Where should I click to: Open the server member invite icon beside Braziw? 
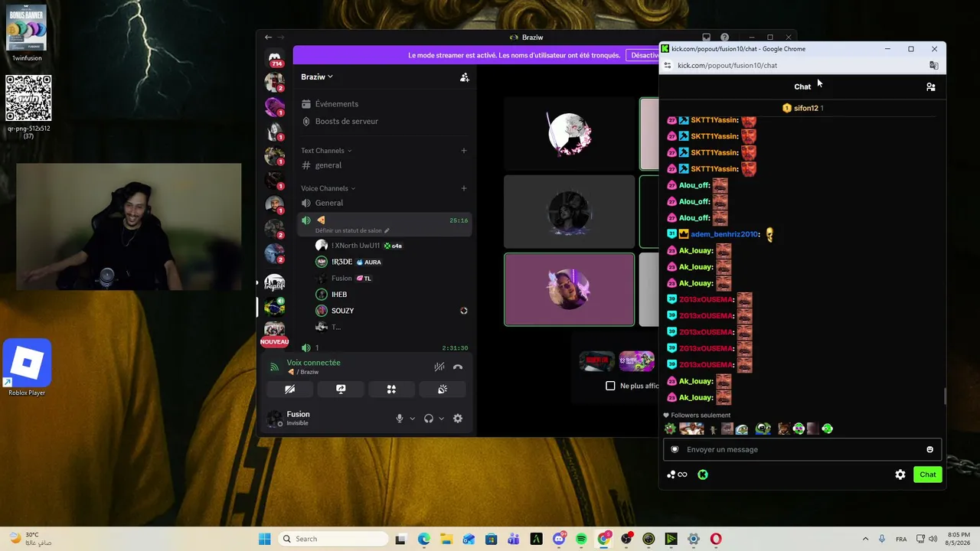pos(464,77)
